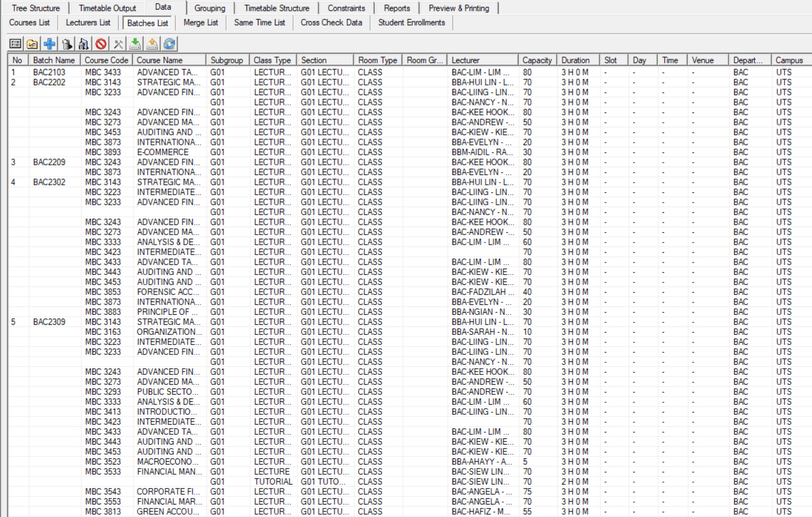The width and height of the screenshot is (812, 517).
Task: Click course code MBC 3163
Action: tap(103, 332)
